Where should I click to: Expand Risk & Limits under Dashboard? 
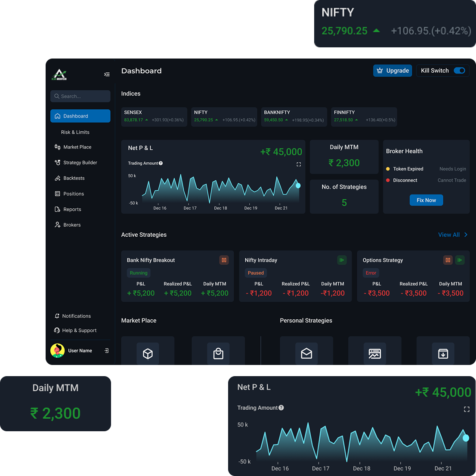75,132
